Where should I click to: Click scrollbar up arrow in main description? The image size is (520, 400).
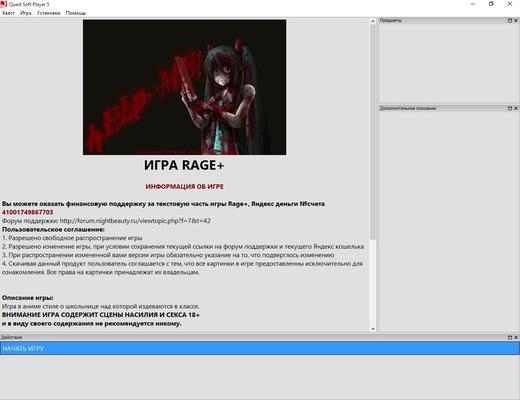(x=373, y=21)
